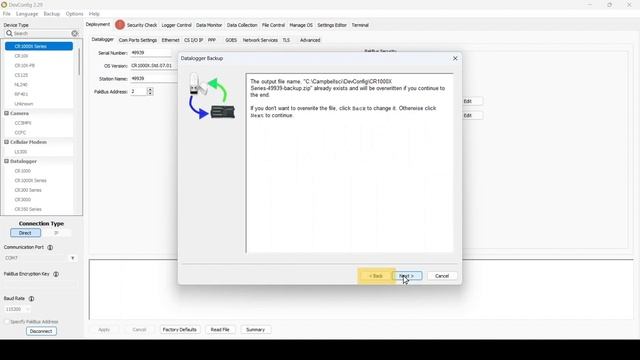Enable Specify PakBus Address checkbox
The height and width of the screenshot is (360, 640).
tap(7, 322)
